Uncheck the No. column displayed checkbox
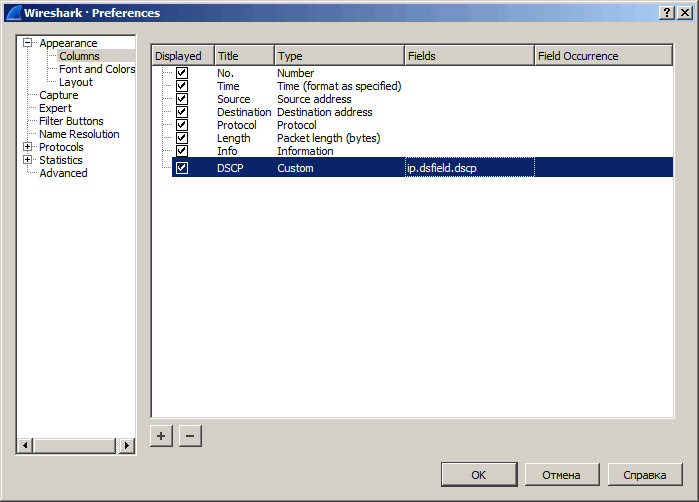Screen dimensions: 699x502 tap(182, 73)
